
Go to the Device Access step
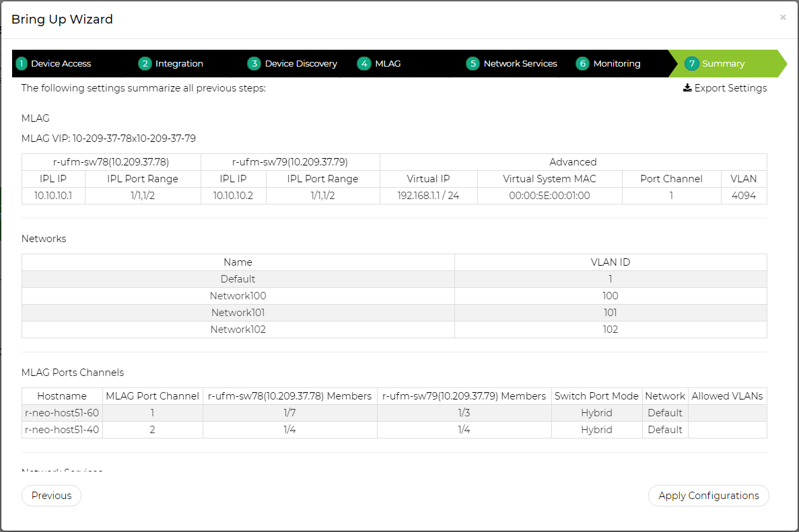click(x=61, y=64)
